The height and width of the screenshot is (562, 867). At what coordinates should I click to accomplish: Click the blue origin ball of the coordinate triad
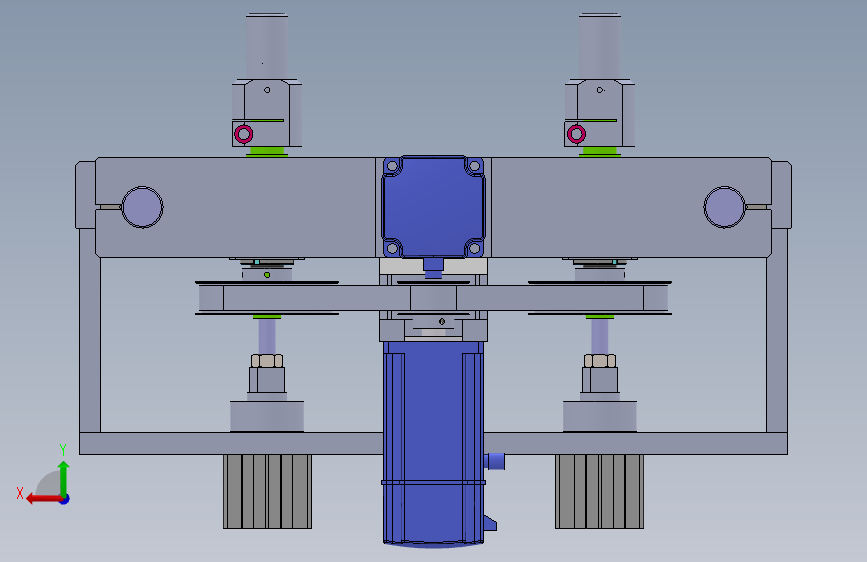tap(65, 499)
